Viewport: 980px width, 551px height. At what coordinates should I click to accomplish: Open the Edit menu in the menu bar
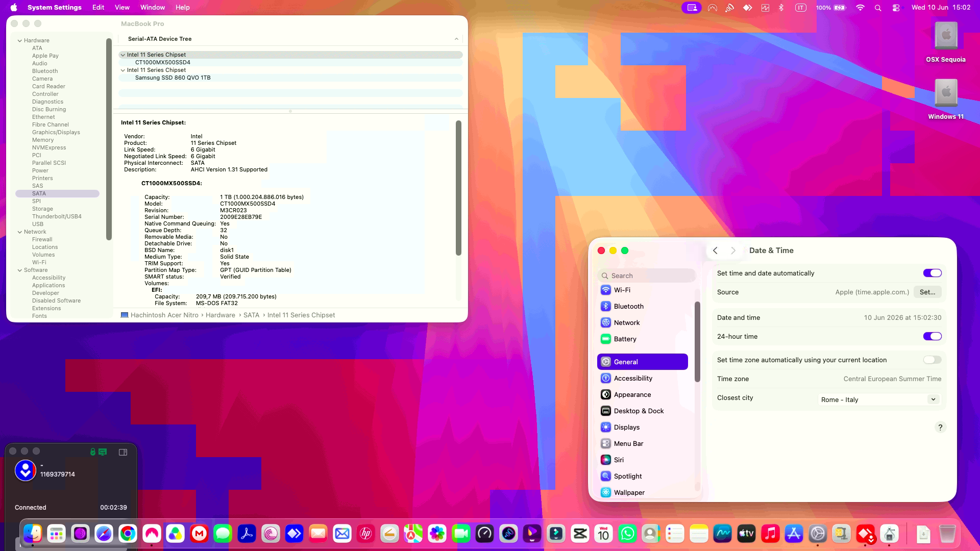click(98, 8)
